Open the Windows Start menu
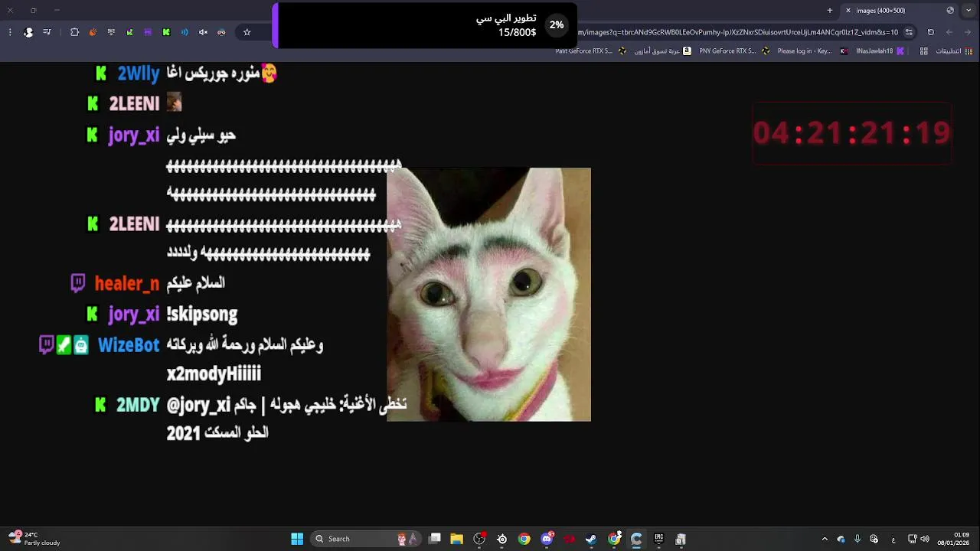Image resolution: width=980 pixels, height=551 pixels. tap(297, 539)
